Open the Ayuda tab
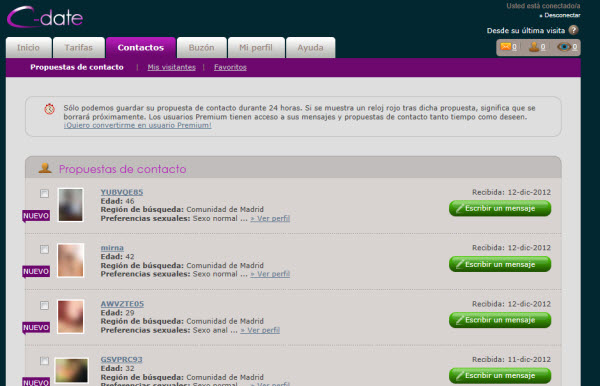The height and width of the screenshot is (386, 600). (310, 47)
